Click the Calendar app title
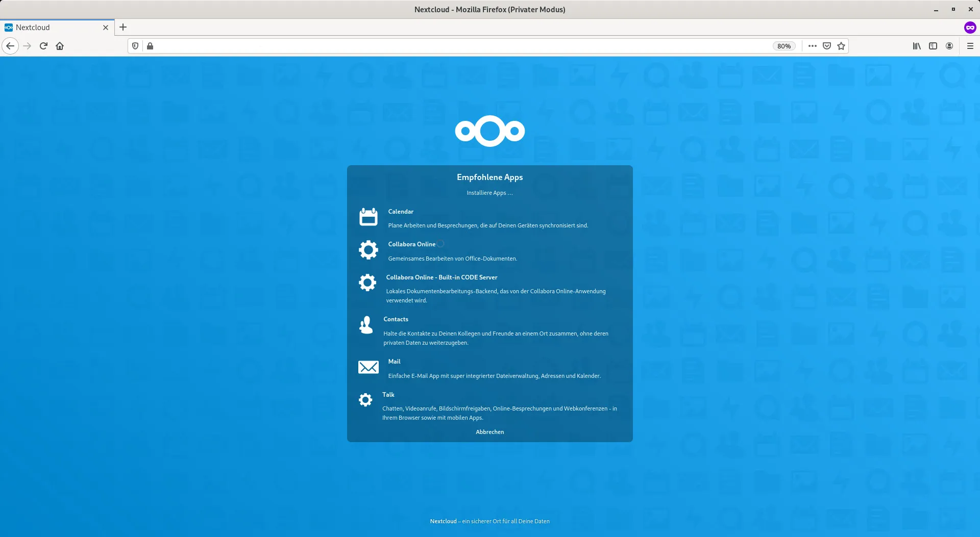This screenshot has width=980, height=537. (x=401, y=212)
